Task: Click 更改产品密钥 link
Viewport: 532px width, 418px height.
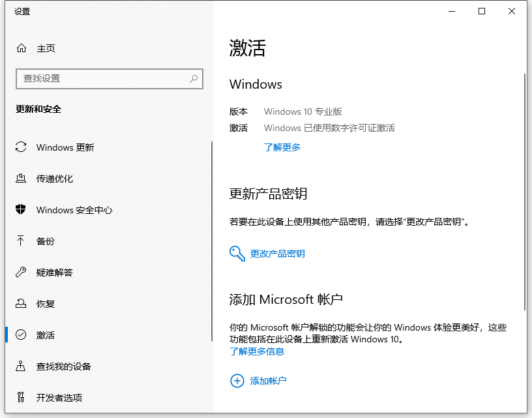Action: (x=278, y=254)
